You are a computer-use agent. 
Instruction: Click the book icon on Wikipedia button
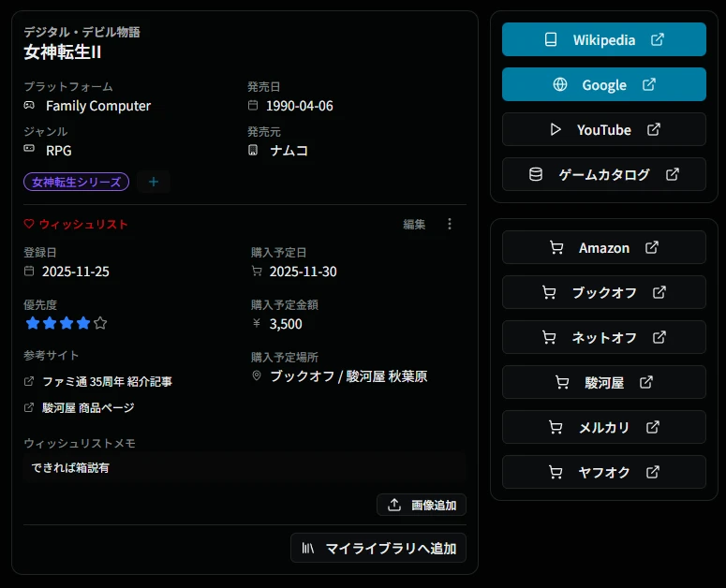[x=551, y=39]
